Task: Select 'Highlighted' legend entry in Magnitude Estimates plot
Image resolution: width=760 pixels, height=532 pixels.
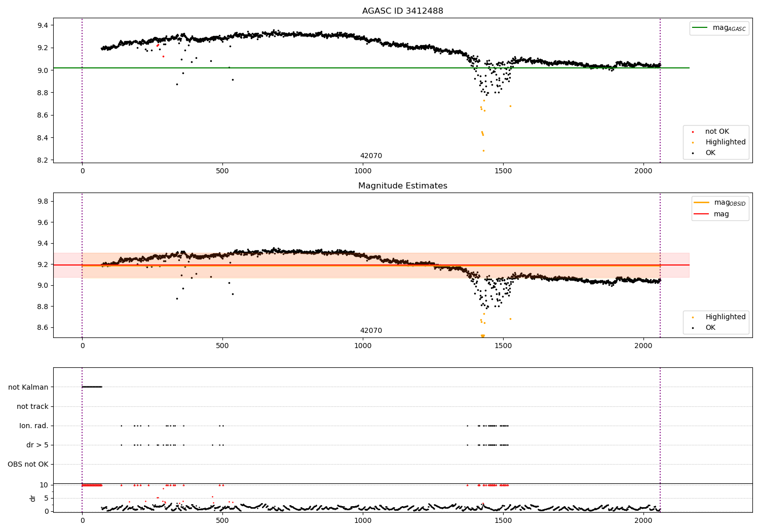Action: [726, 317]
